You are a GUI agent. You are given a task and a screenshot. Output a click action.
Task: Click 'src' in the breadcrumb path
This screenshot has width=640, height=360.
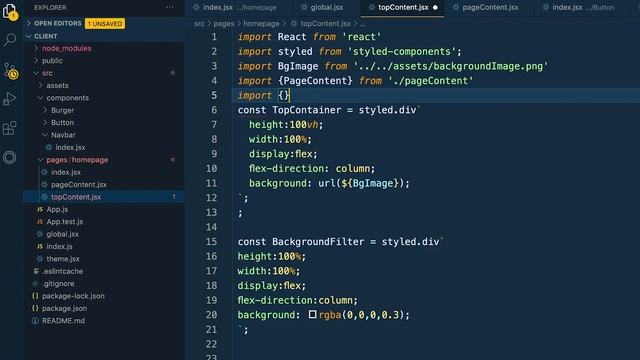[x=199, y=24]
